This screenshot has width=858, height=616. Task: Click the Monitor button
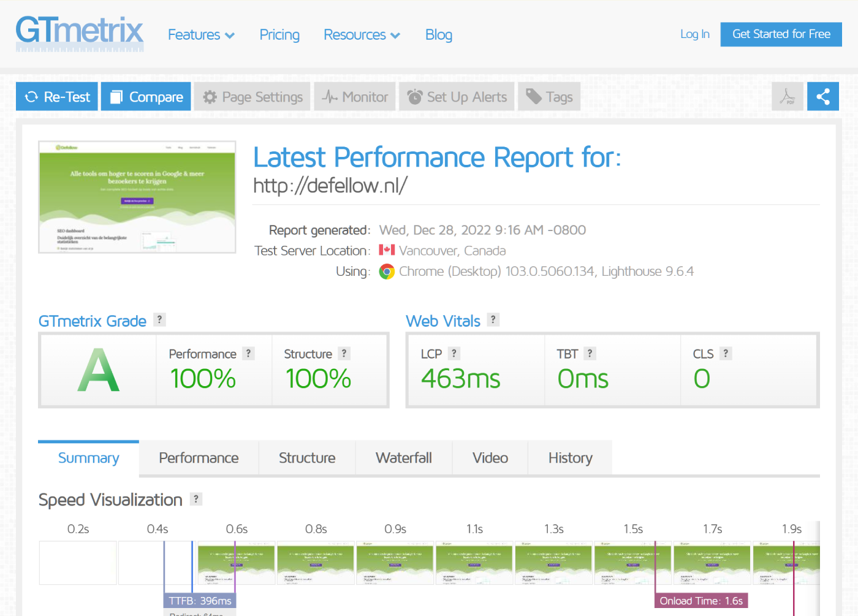coord(355,97)
